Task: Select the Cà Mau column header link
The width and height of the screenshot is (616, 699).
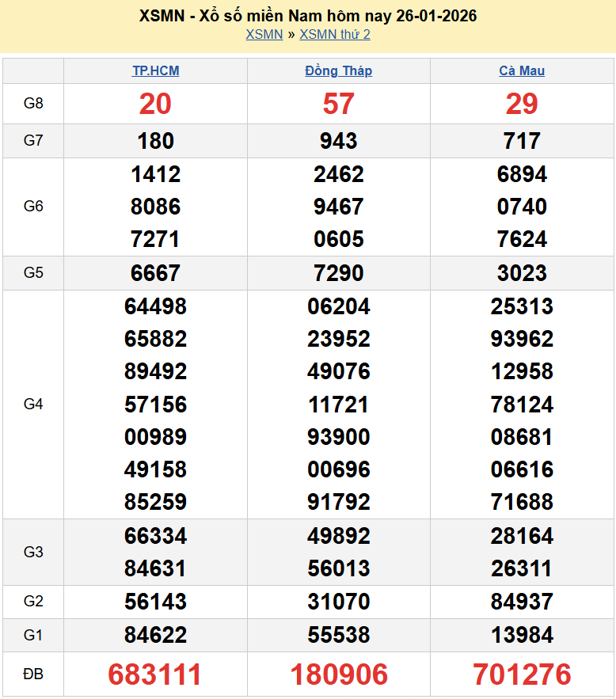Action: [x=522, y=70]
